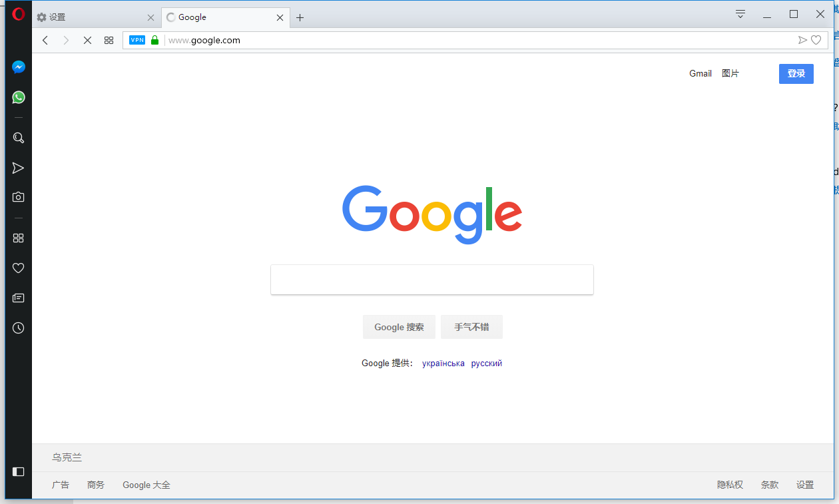Open the Opera main menu logo

coord(19,14)
